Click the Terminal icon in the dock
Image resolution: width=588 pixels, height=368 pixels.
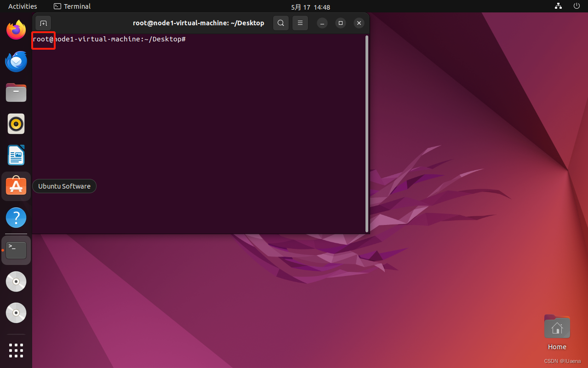[16, 250]
